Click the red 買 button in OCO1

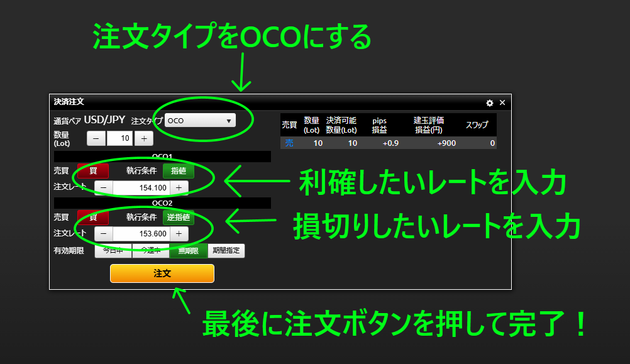pyautogui.click(x=93, y=170)
